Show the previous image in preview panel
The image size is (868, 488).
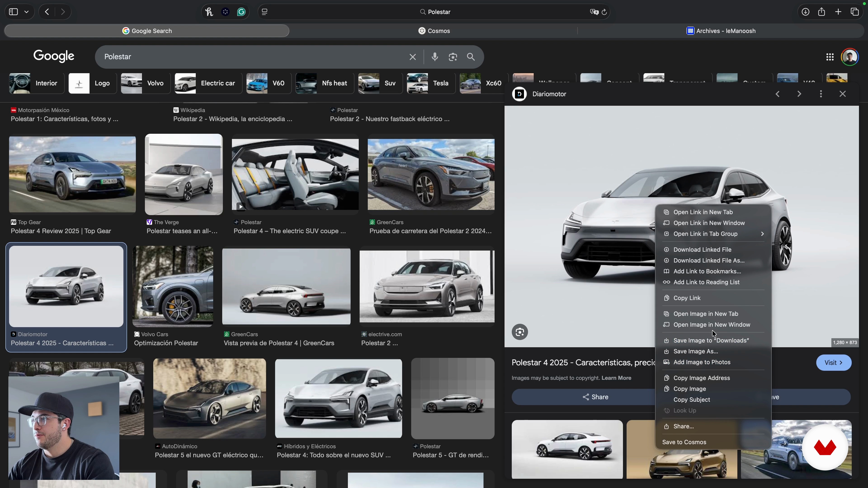[x=778, y=94]
